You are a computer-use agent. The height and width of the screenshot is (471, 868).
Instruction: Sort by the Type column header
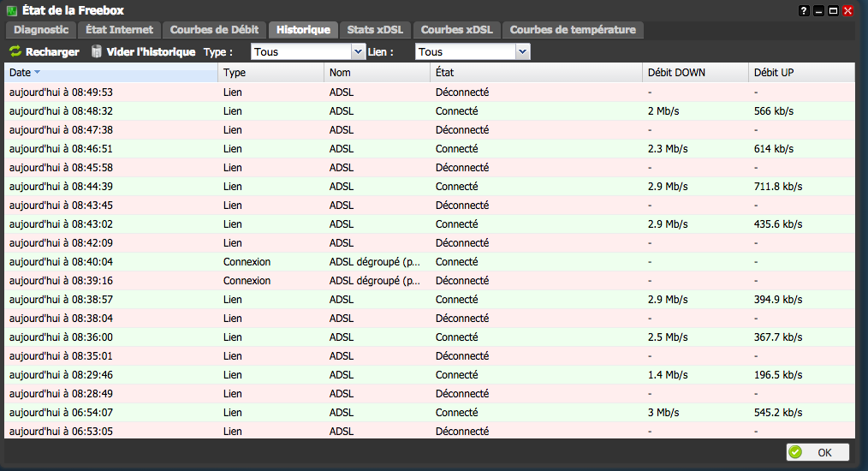pyautogui.click(x=271, y=73)
